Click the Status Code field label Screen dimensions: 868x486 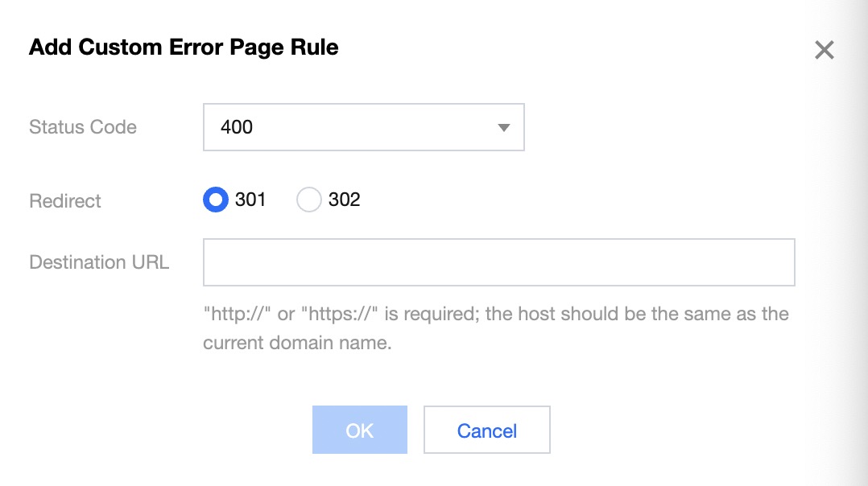click(83, 127)
